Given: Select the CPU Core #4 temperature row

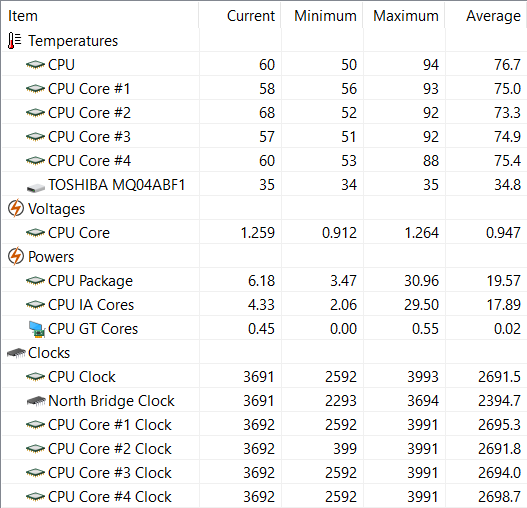Looking at the screenshot, I should point(264,161).
